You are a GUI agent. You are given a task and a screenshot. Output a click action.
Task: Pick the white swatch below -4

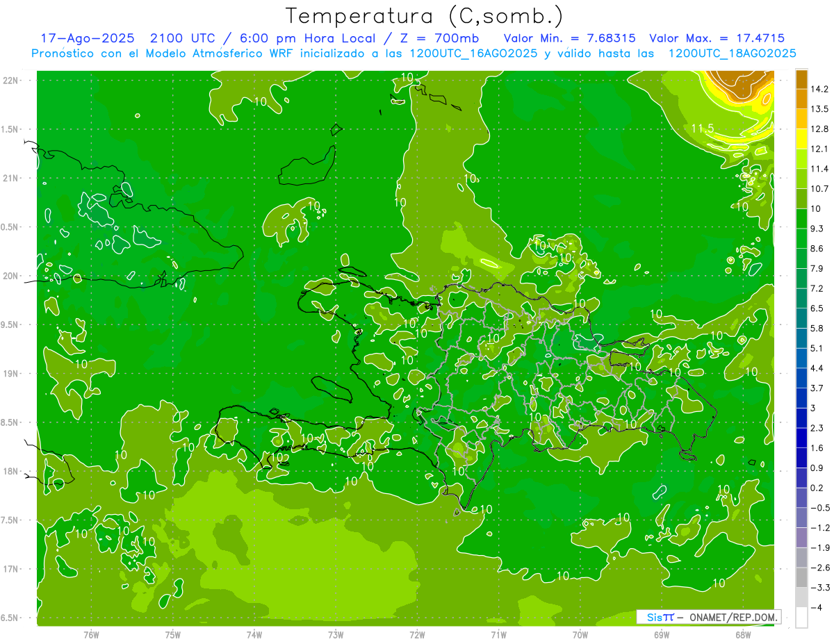point(801,618)
